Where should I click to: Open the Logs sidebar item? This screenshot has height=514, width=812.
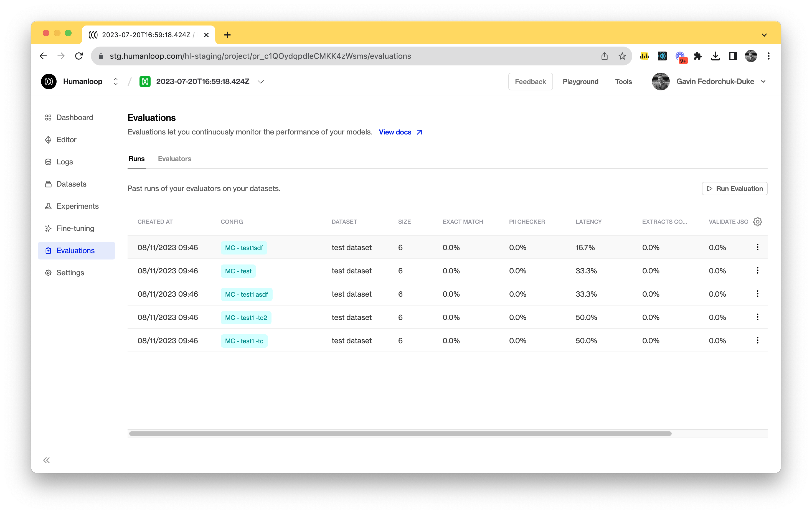tap(76, 162)
